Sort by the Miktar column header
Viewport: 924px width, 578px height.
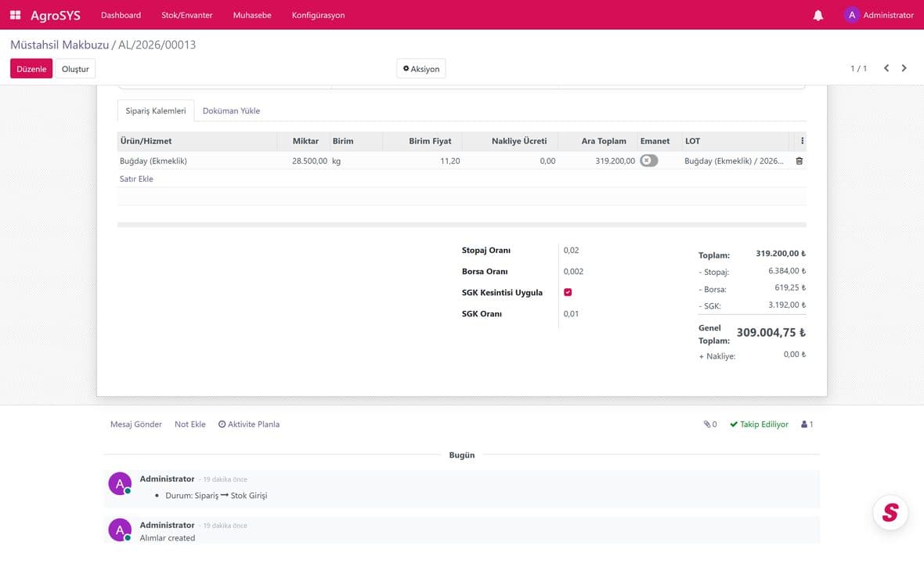click(305, 141)
